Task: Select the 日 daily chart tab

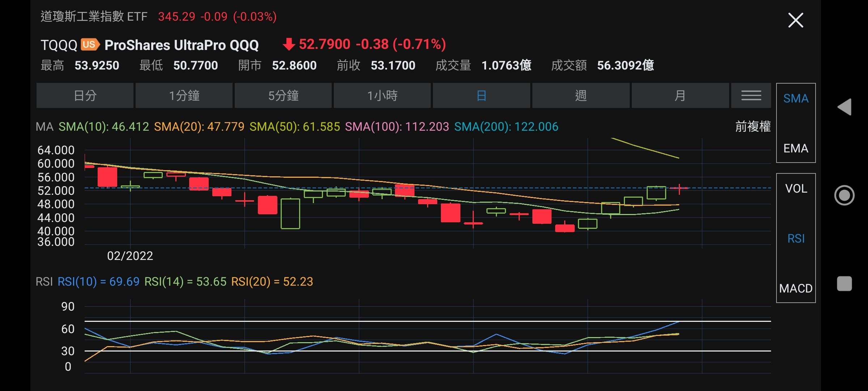Action: click(481, 96)
